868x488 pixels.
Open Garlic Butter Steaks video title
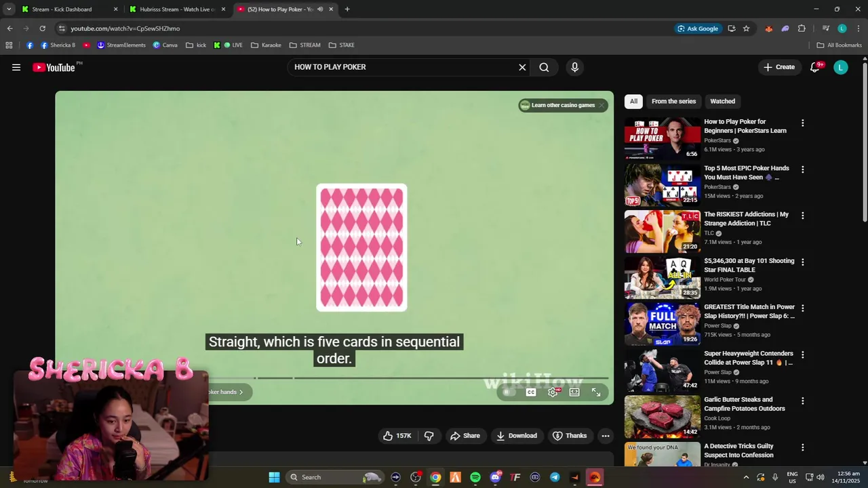(x=745, y=404)
